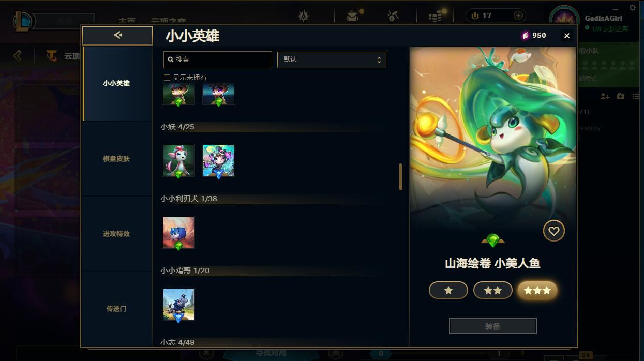This screenshot has width=644, height=361.
Task: Click the list scrollbar handle
Action: pos(400,177)
